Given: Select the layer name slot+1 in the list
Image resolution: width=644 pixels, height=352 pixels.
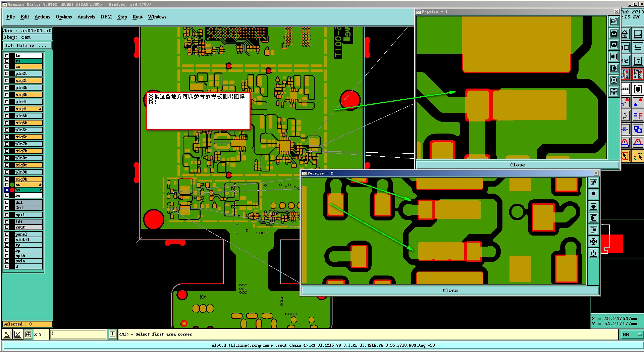Looking at the screenshot, I should point(29,240).
